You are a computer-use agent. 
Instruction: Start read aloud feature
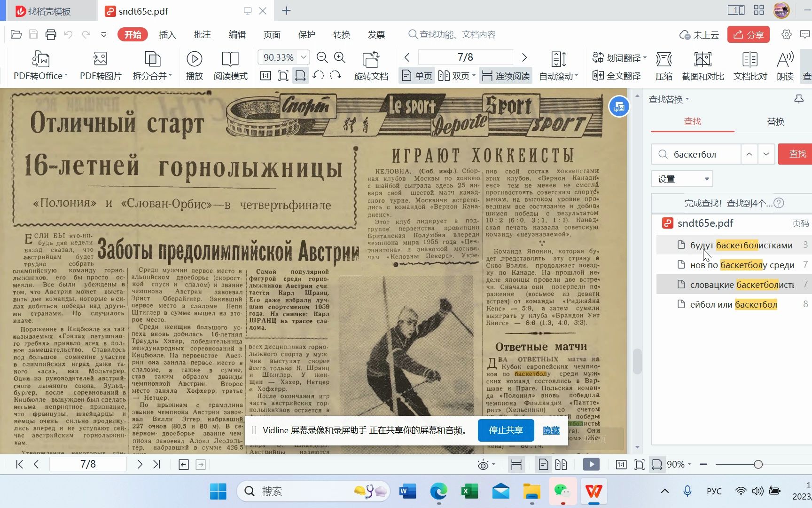(785, 65)
